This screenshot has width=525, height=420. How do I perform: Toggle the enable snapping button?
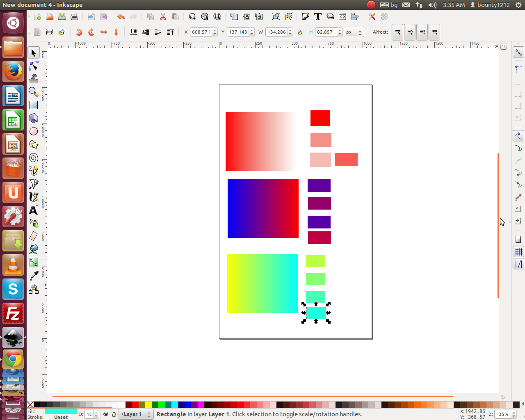click(518, 52)
